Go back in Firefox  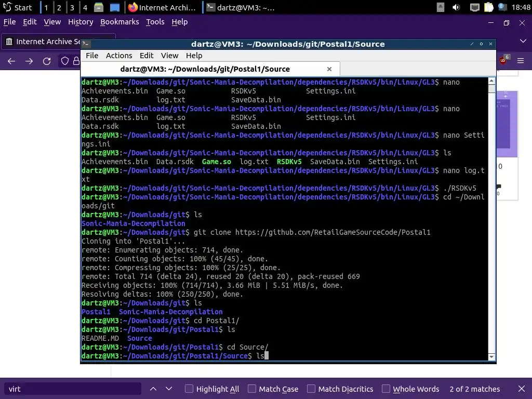(11, 61)
